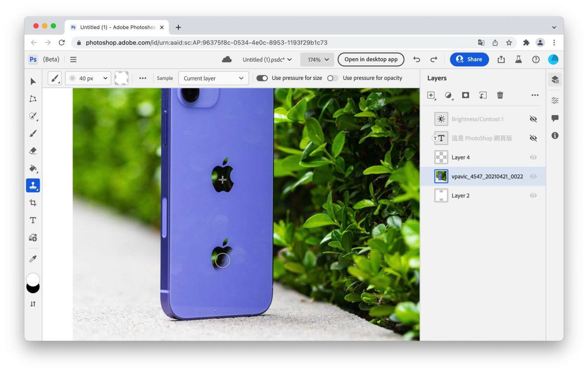Click the clone source sample box

point(122,78)
